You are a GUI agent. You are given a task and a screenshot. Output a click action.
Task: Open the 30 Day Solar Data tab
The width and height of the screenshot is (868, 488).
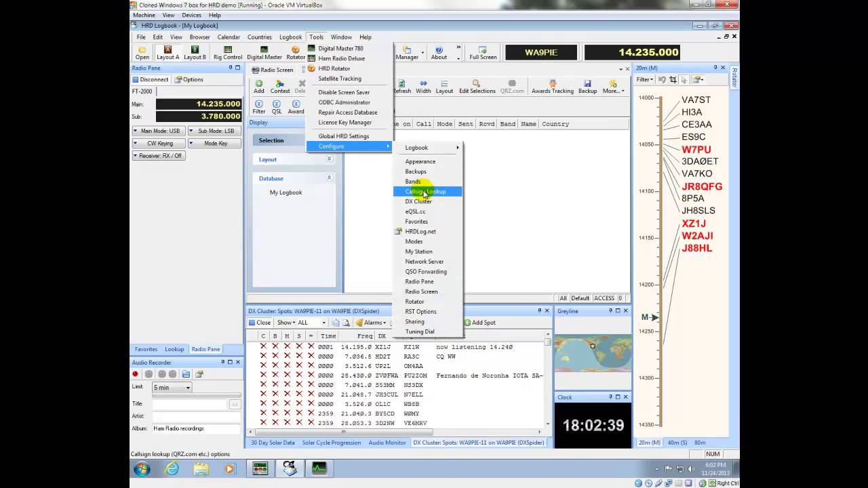pos(273,443)
